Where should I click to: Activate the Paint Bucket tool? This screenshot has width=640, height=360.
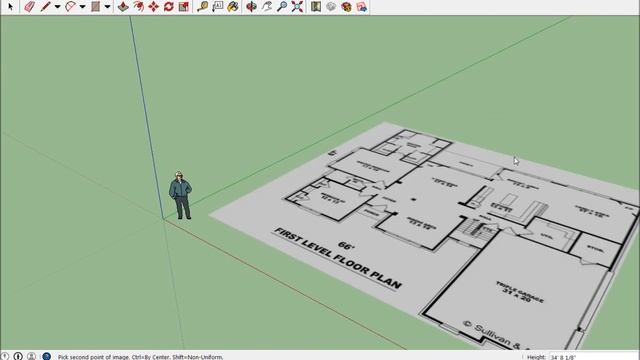click(233, 7)
